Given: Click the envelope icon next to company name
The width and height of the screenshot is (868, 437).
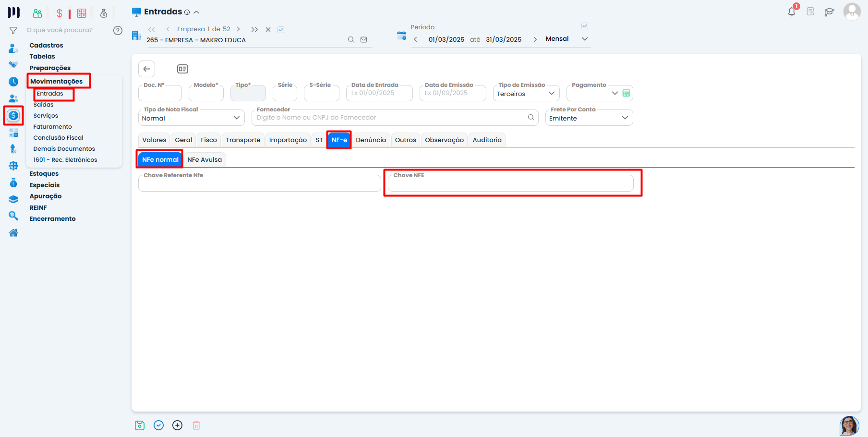Looking at the screenshot, I should pos(364,40).
